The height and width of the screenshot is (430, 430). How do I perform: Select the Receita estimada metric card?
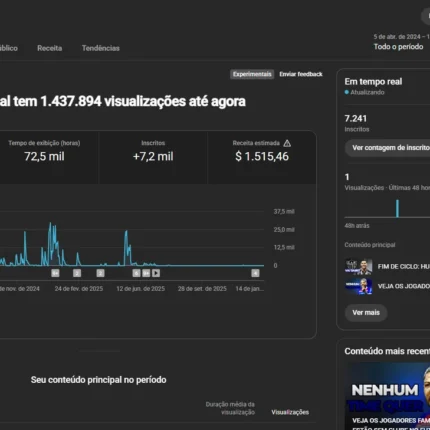click(262, 157)
